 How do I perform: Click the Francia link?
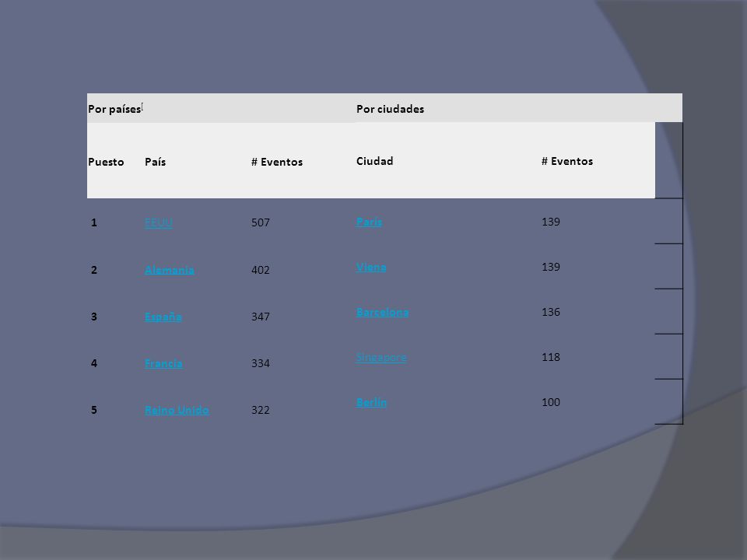(163, 363)
